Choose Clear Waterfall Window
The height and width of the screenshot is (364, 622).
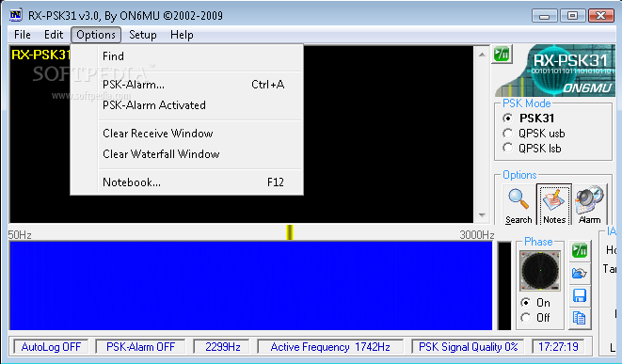[186, 154]
